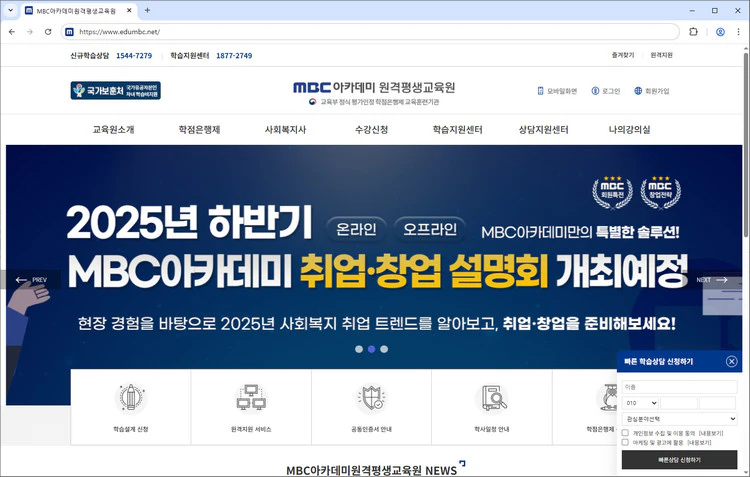Viewport: 750px width, 477px height.
Task: Go to next banner with NEXT arrow
Action: pos(712,280)
